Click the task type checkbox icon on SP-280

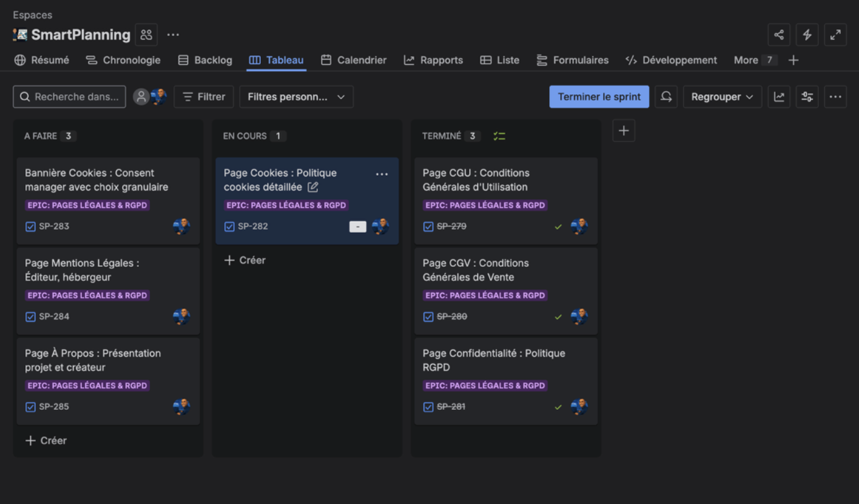point(428,316)
